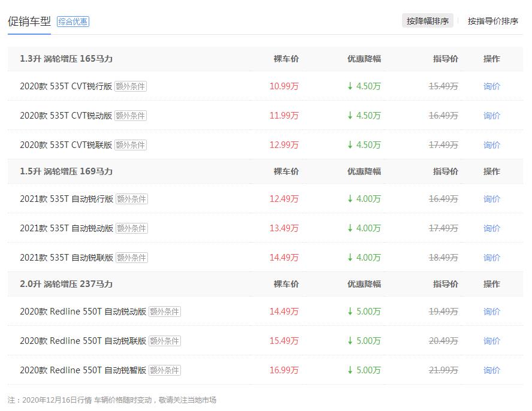The image size is (532, 411).
Task: Open 额外条件 tag for 535T CVT锐动版
Action: [131, 116]
